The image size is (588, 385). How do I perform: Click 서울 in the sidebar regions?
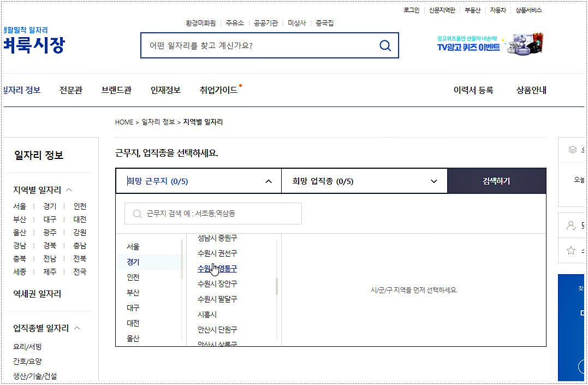[x=20, y=206]
